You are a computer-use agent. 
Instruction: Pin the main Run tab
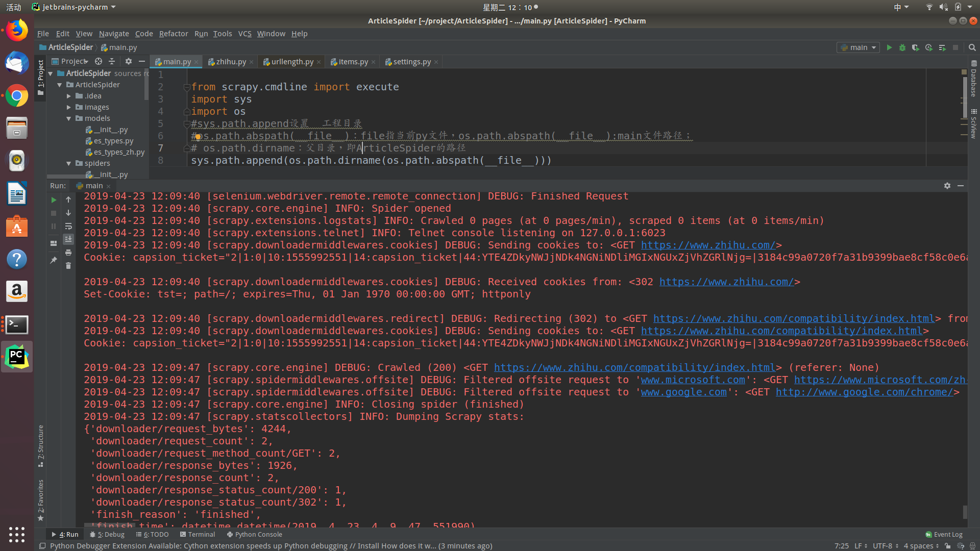[x=54, y=260]
